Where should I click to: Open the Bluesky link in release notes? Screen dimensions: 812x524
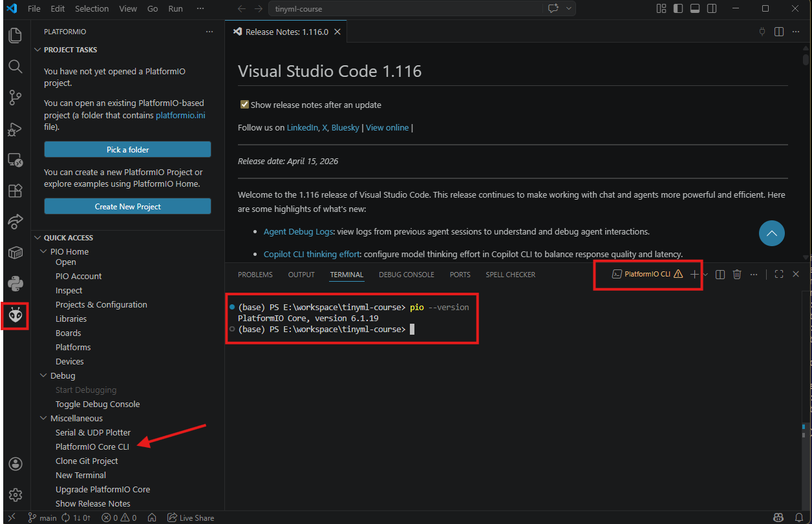[345, 127]
